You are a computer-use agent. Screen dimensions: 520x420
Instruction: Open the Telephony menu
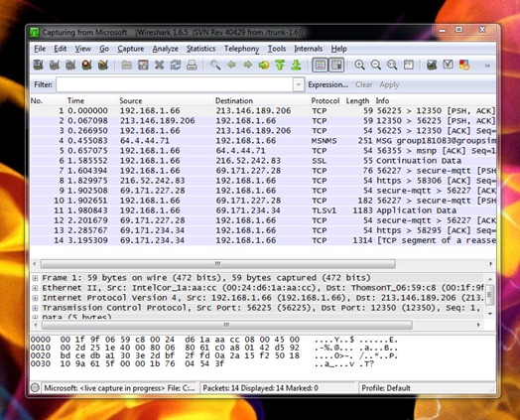pos(241,49)
